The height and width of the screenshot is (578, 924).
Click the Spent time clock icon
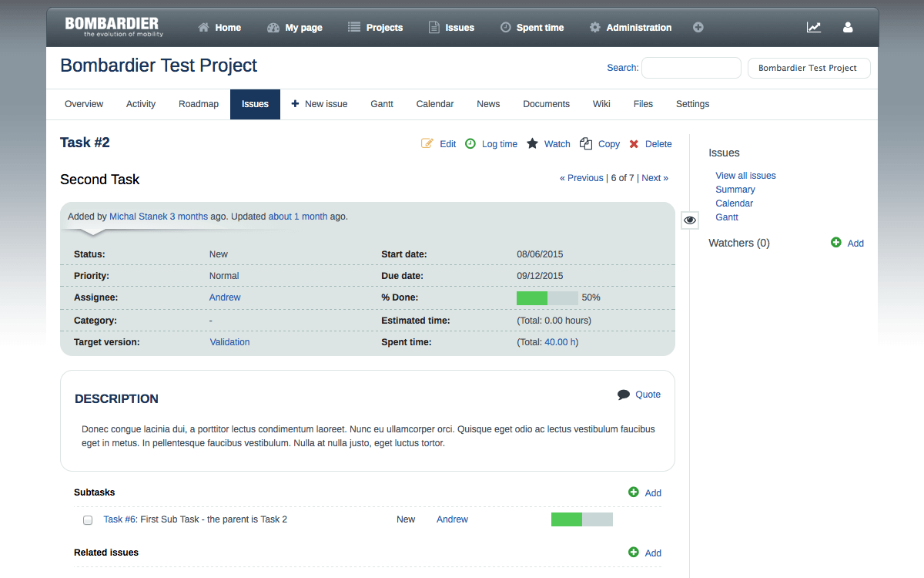(505, 27)
